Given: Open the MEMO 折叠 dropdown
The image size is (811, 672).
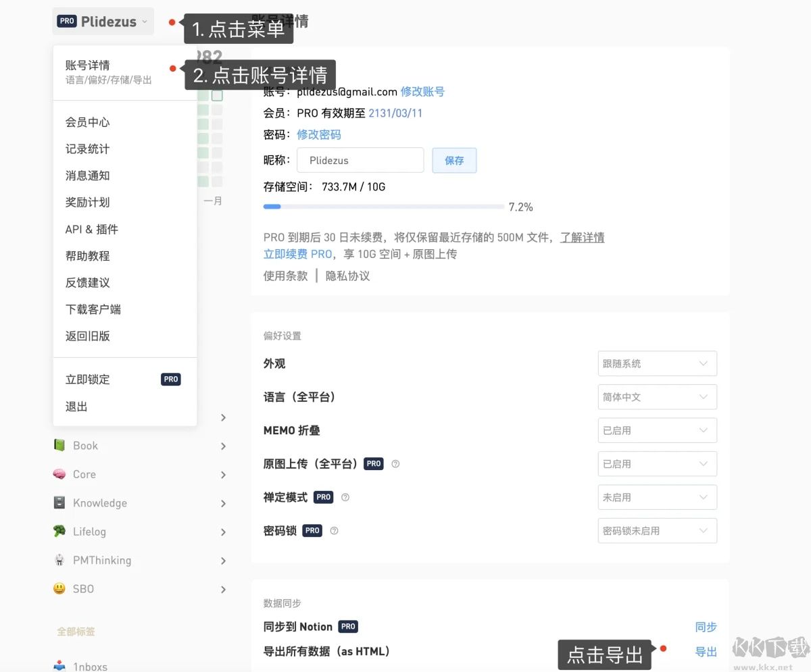Looking at the screenshot, I should [656, 430].
